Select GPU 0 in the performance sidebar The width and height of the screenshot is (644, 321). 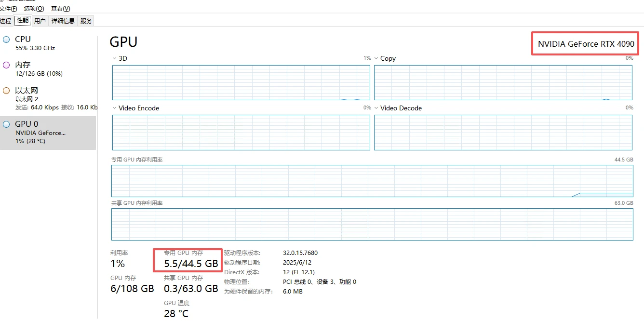pyautogui.click(x=48, y=133)
